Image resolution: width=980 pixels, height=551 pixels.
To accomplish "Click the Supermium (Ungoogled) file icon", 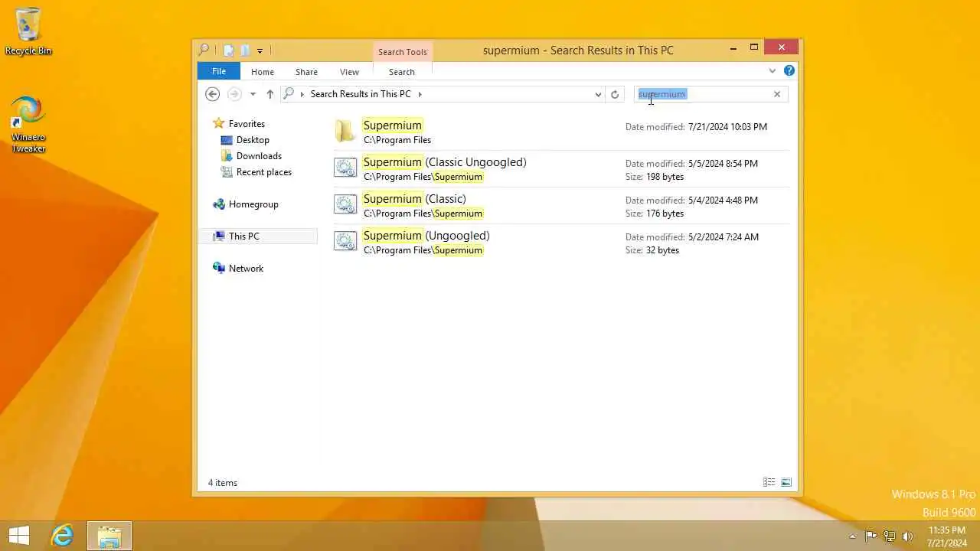I will pos(345,241).
